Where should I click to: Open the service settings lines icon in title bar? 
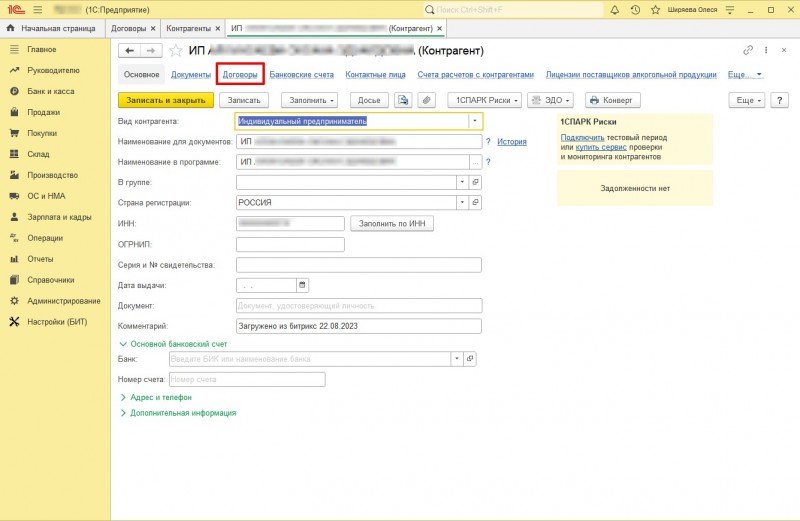[x=730, y=10]
